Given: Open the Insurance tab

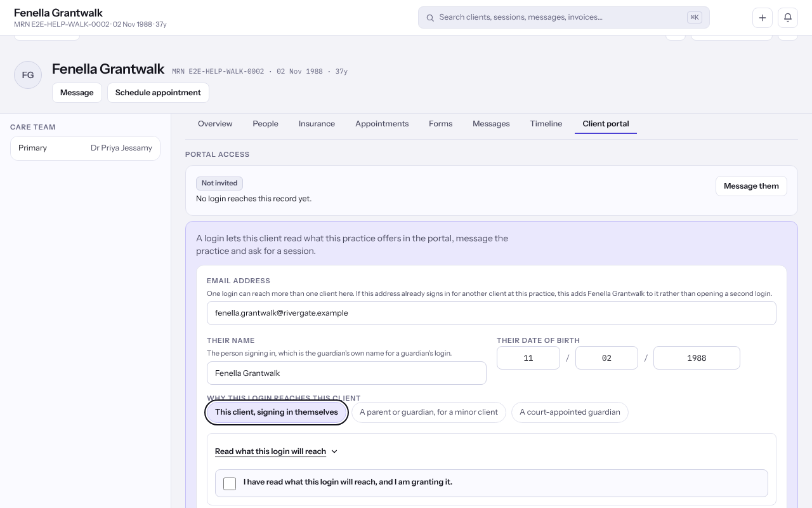Looking at the screenshot, I should 317,124.
